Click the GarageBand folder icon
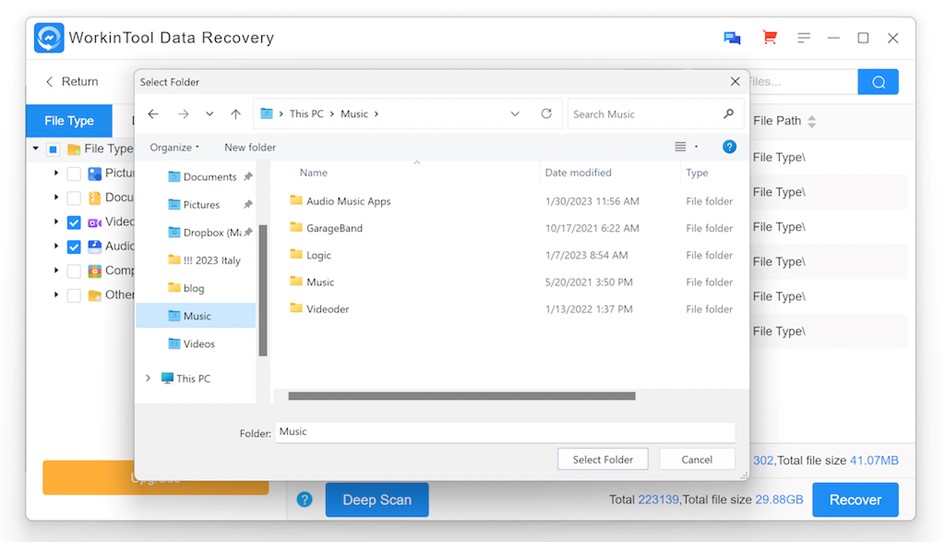945x542 pixels. [296, 227]
